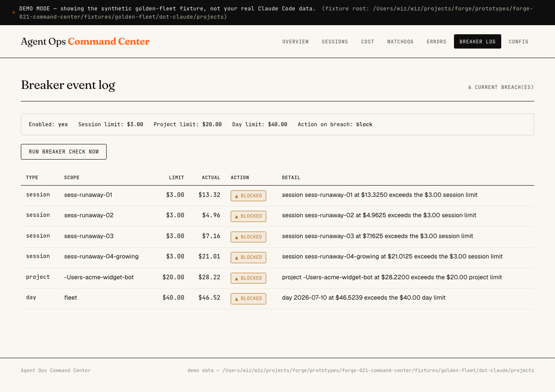
Task: Click detail text for sess-runaway-01 at $13.3250
Action: (380, 195)
